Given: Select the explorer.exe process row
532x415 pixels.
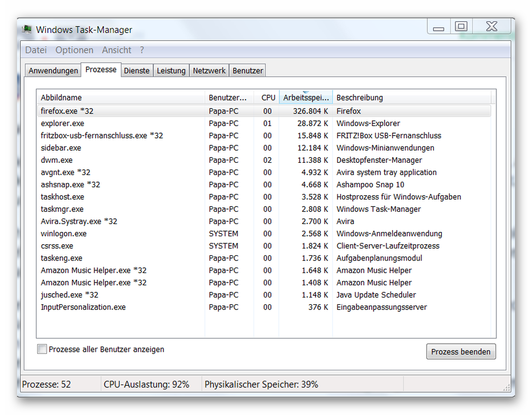Looking at the screenshot, I should [264, 123].
